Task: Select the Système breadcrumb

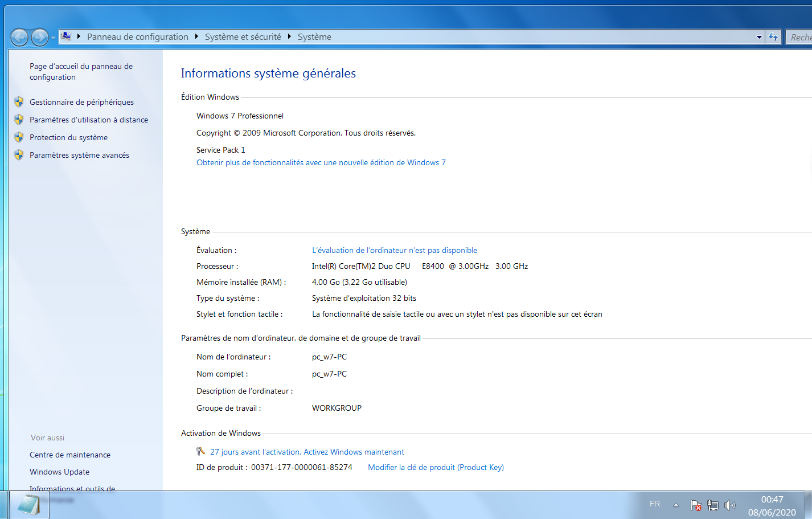Action: coord(314,36)
